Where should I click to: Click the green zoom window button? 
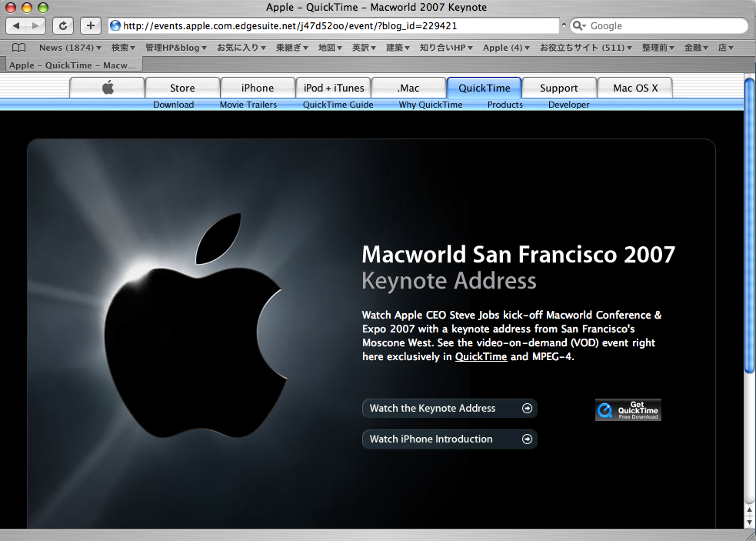(x=43, y=7)
